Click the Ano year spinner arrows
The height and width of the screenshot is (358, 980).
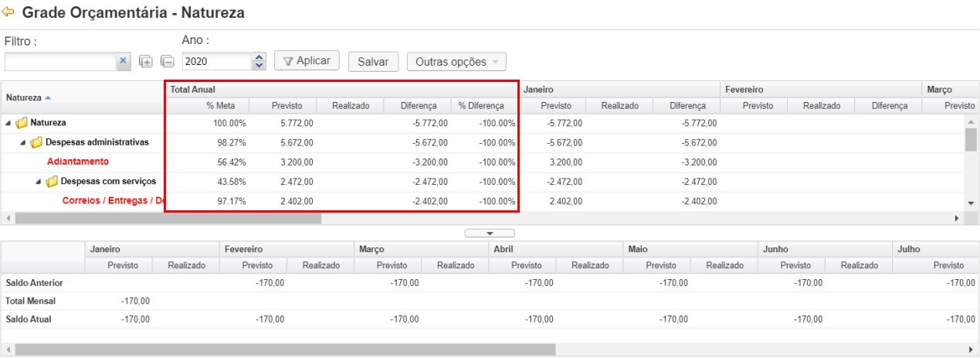click(x=259, y=62)
